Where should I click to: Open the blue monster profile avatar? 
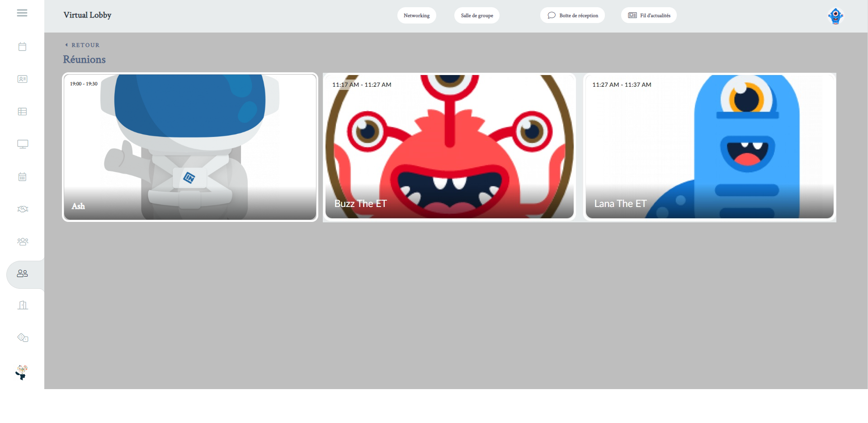click(835, 16)
